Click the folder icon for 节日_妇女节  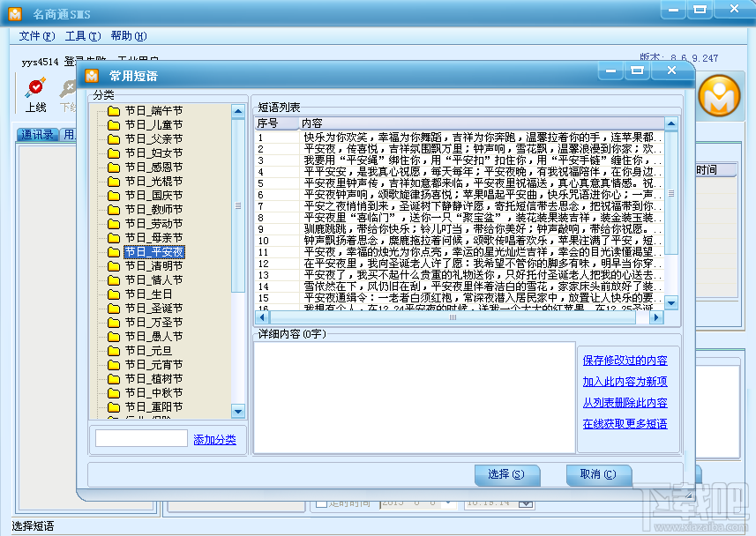point(114,153)
